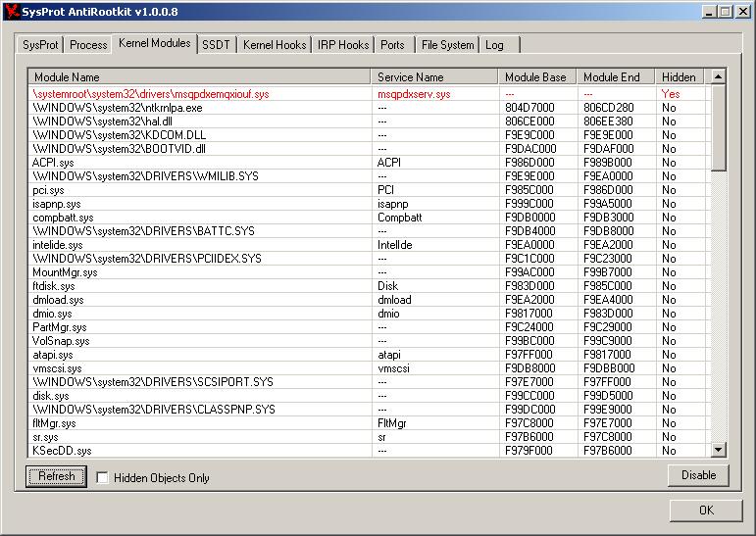Tick the Hidden Objects Only checkbox
Image resolution: width=756 pixels, height=536 pixels.
coord(102,477)
